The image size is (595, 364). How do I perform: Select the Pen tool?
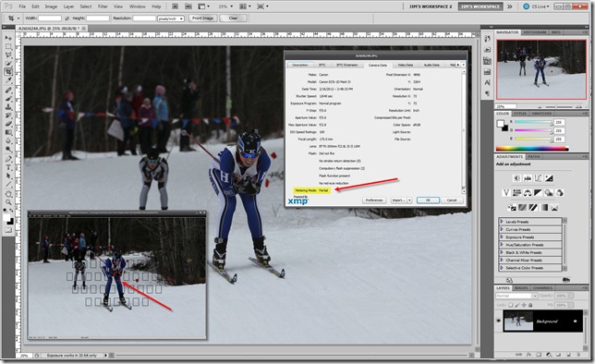pos(8,159)
